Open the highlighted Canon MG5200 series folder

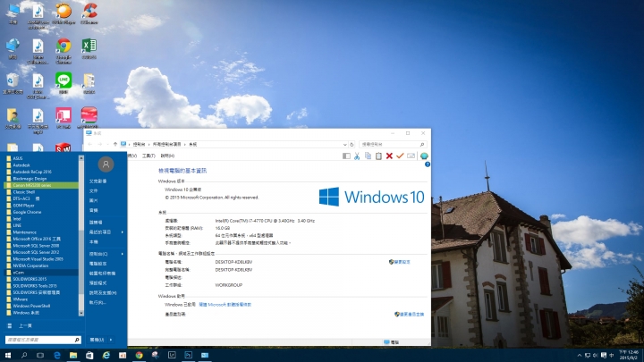coord(41,186)
